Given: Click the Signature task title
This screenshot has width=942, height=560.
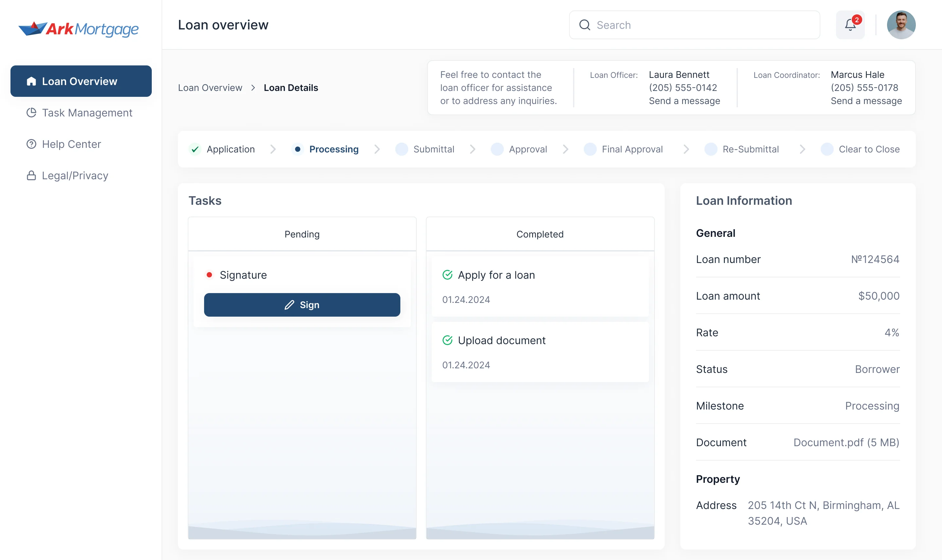Looking at the screenshot, I should click(243, 275).
